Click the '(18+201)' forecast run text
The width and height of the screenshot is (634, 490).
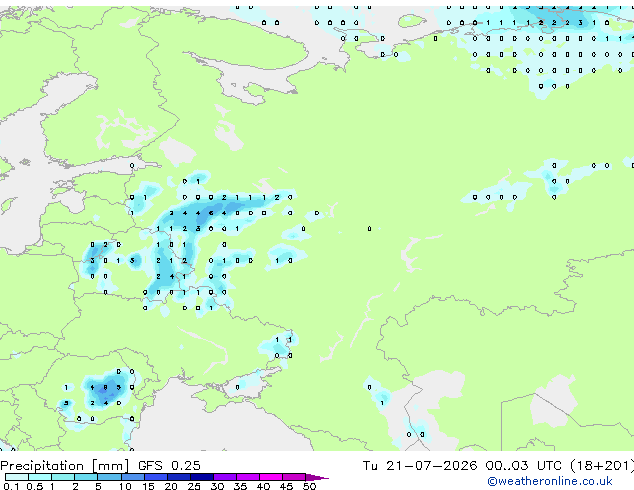602,466
